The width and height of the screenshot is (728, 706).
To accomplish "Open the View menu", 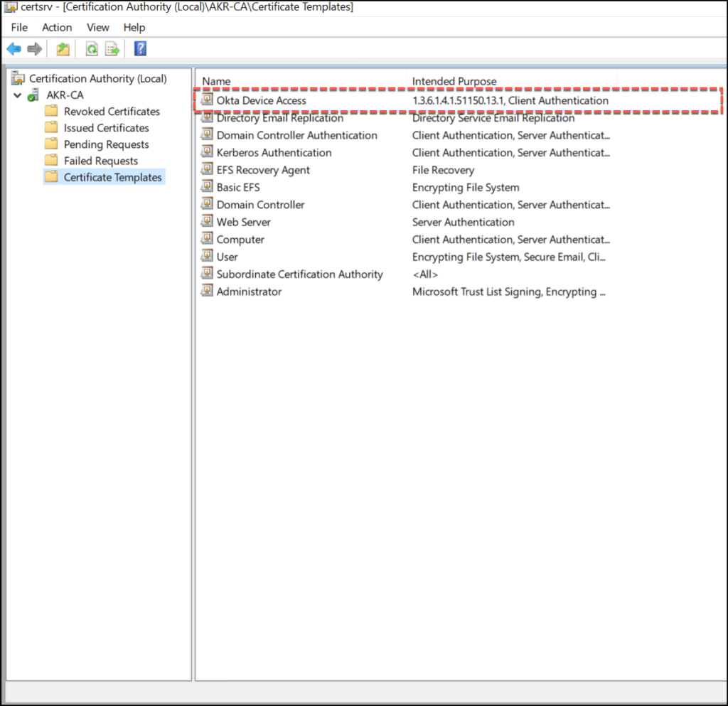I will click(97, 27).
